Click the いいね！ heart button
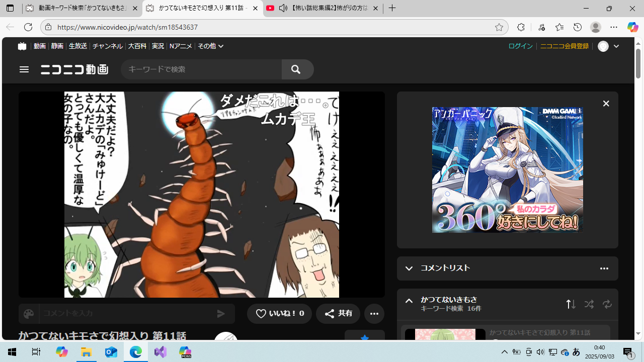Viewport: 644px width, 362px height. 279,314
